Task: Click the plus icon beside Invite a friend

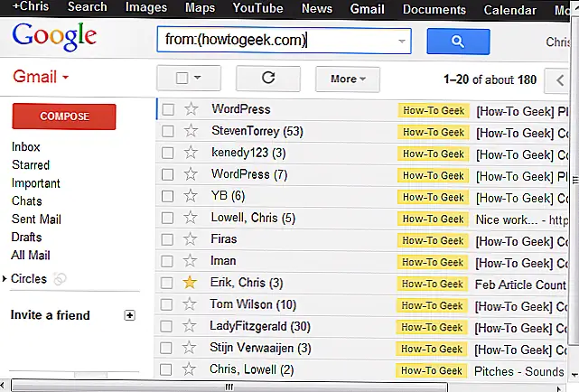Action: (x=129, y=315)
